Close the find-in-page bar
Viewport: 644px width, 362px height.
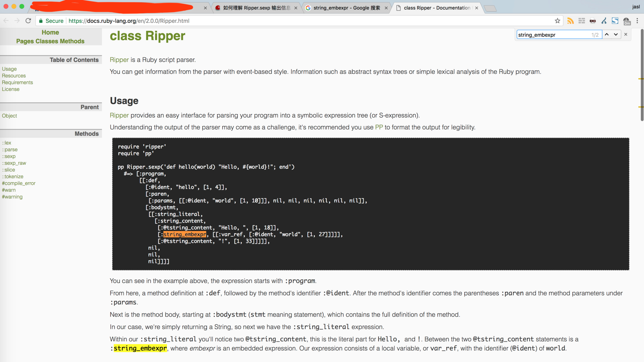pos(626,35)
